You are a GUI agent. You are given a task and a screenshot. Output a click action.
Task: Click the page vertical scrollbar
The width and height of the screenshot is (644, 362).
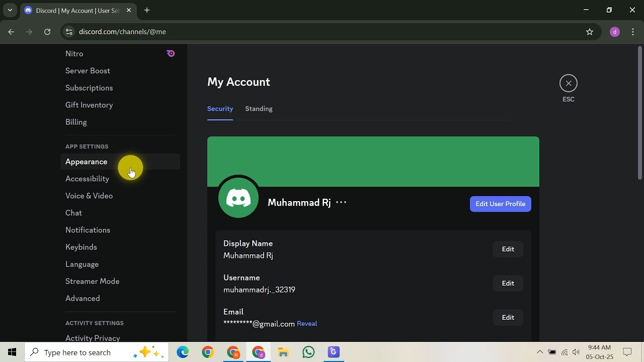(x=640, y=113)
